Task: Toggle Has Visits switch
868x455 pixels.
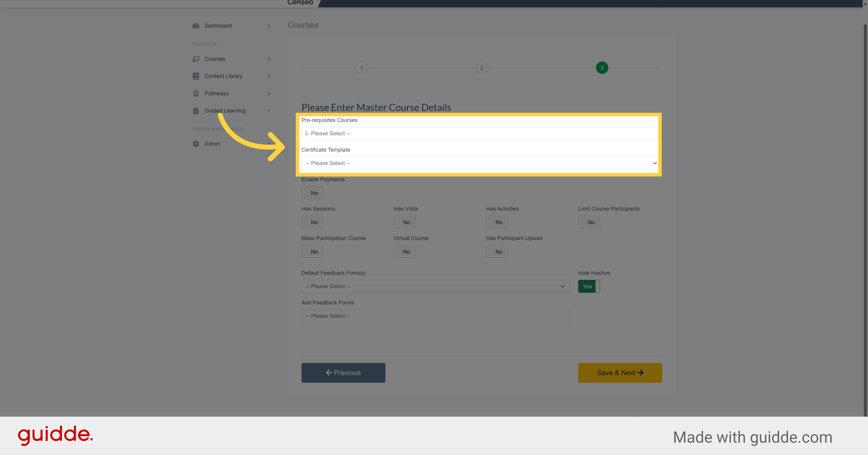Action: [x=404, y=222]
